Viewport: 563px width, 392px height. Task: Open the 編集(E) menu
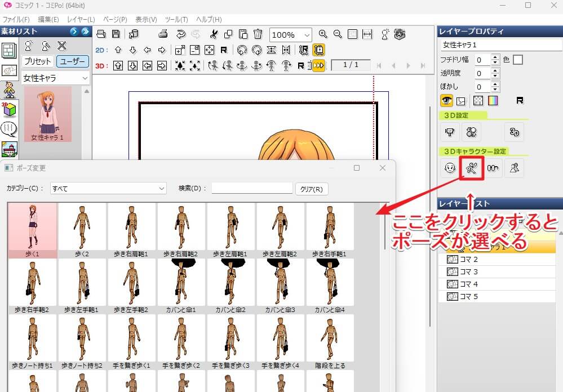[x=48, y=19]
